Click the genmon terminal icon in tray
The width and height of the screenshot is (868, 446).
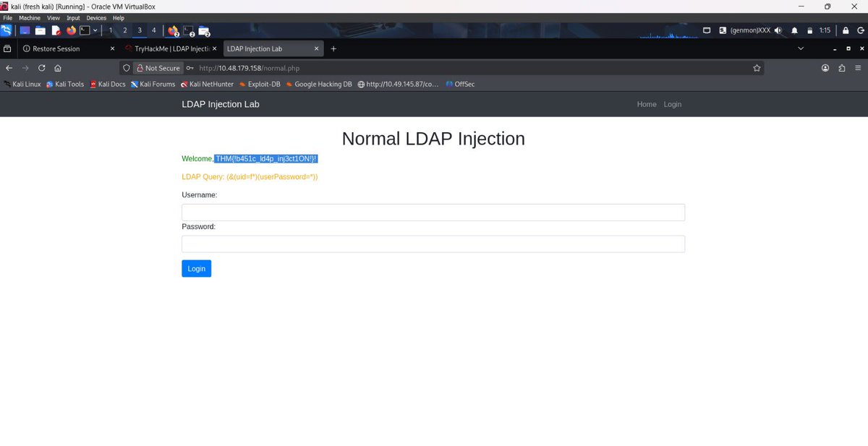[723, 30]
